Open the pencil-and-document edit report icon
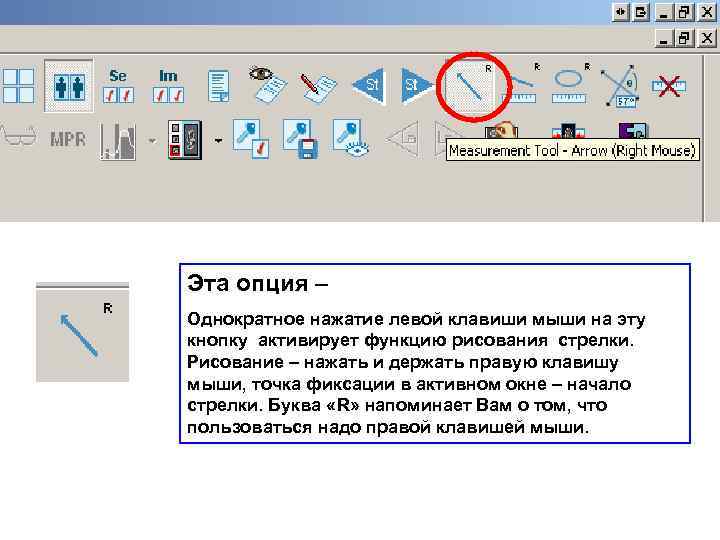 click(318, 87)
